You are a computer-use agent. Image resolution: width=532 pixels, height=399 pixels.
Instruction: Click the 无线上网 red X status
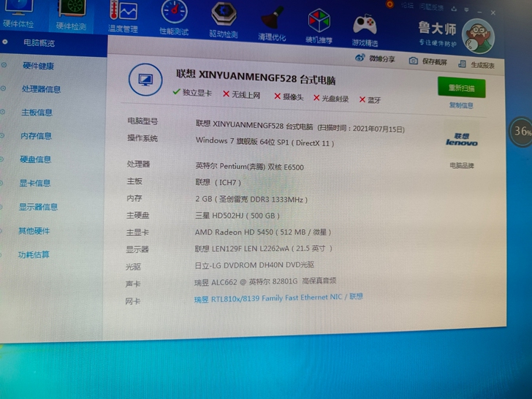pos(242,95)
